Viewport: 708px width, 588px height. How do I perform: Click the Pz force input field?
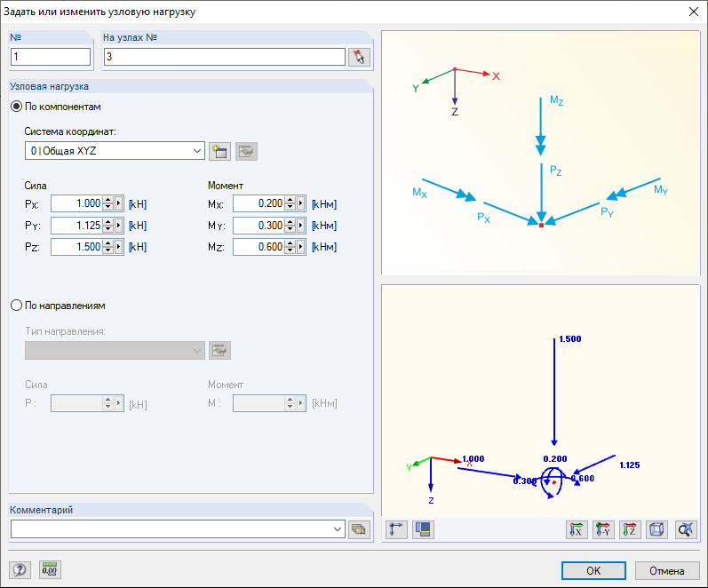[76, 247]
